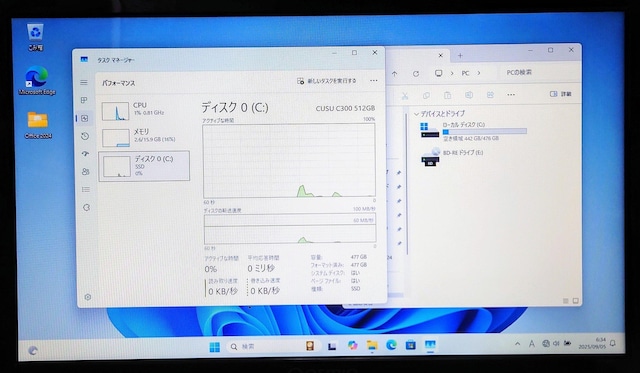Refresh the File Explorer view
640x373 pixels.
click(x=416, y=74)
